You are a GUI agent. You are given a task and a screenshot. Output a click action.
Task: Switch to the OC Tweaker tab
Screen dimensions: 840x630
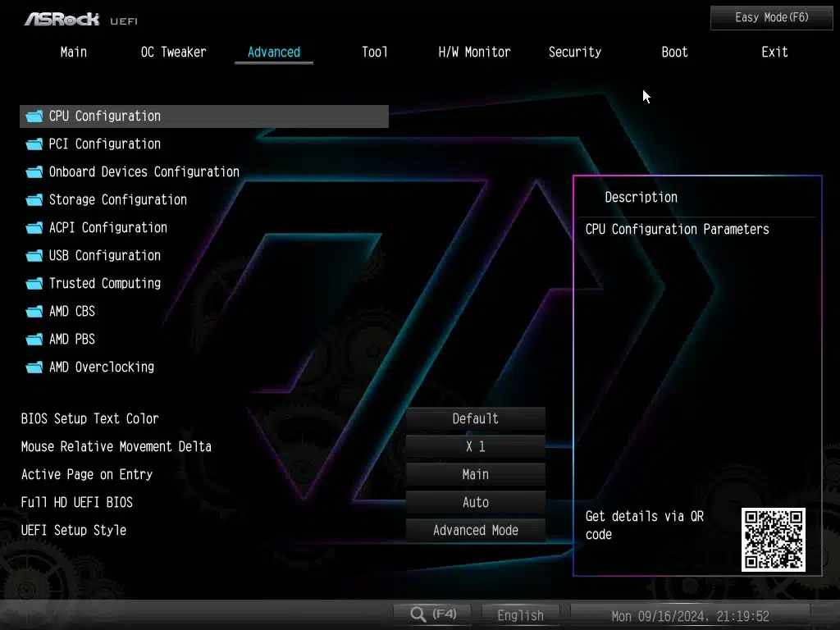point(174,52)
